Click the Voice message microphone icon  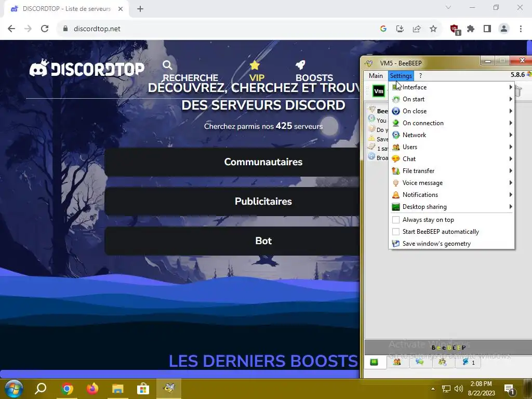(x=395, y=183)
